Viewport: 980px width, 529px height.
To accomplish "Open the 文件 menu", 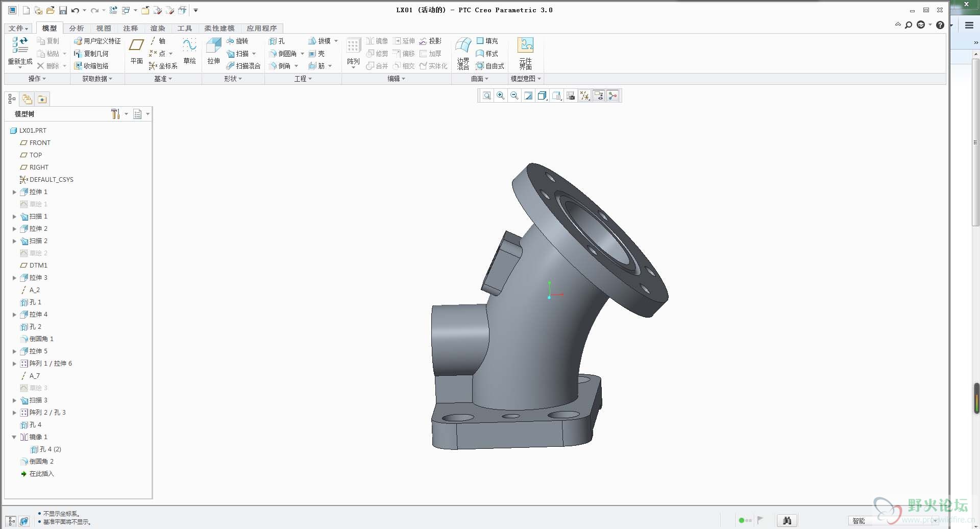I will coord(18,29).
